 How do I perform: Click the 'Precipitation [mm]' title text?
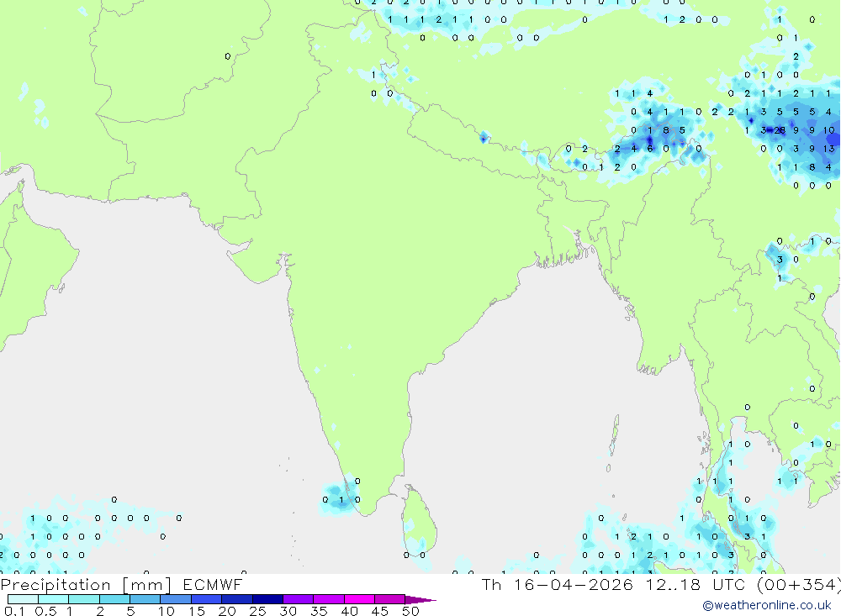click(86, 585)
